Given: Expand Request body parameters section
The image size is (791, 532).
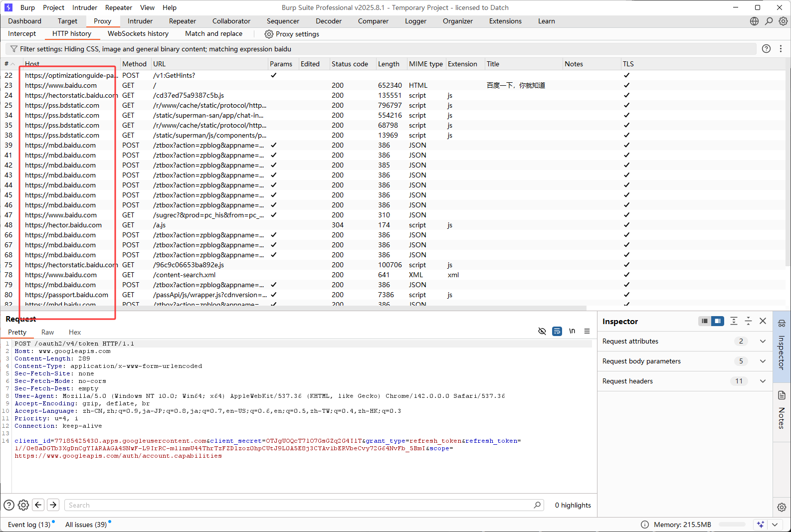Looking at the screenshot, I should pos(763,361).
